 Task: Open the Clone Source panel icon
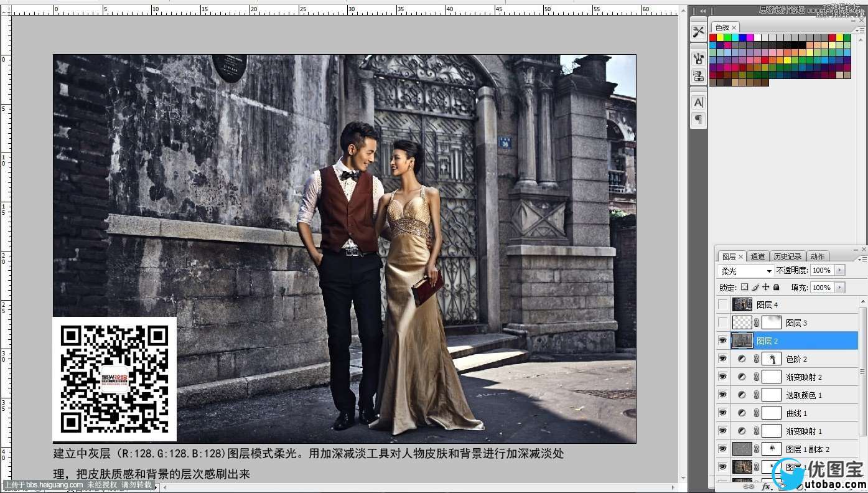[699, 77]
